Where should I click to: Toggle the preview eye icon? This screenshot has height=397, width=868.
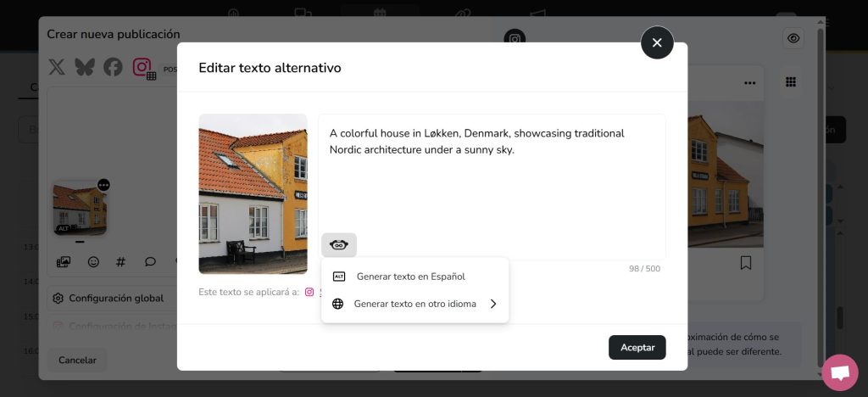(x=793, y=38)
